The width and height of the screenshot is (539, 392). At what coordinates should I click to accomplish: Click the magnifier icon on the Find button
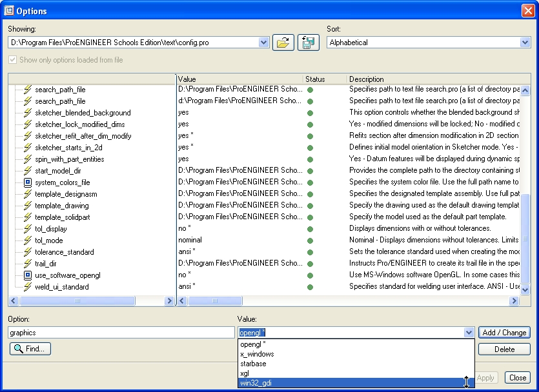[x=19, y=349]
